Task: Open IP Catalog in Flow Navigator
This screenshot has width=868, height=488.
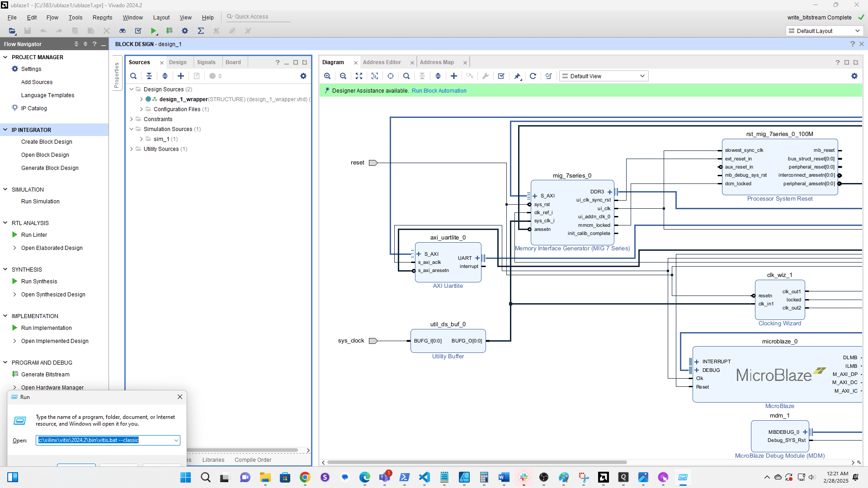Action: tap(33, 108)
